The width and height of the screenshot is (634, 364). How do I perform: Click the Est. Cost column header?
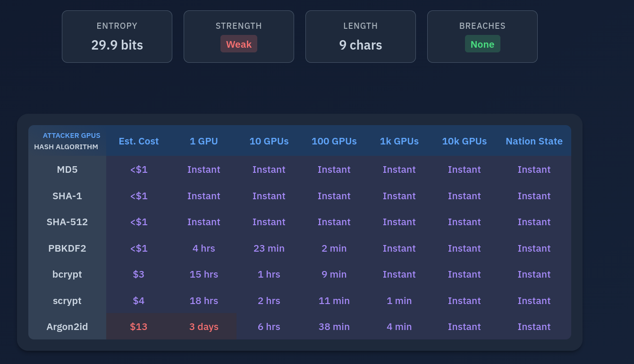coord(139,141)
